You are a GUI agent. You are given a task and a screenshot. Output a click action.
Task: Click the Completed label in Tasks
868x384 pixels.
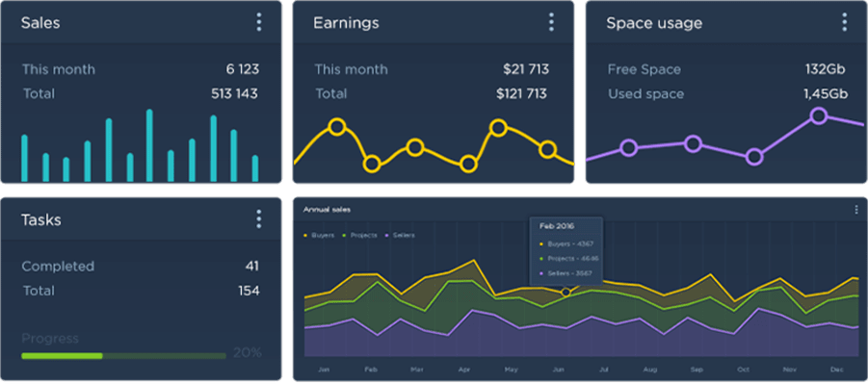pyautogui.click(x=58, y=267)
